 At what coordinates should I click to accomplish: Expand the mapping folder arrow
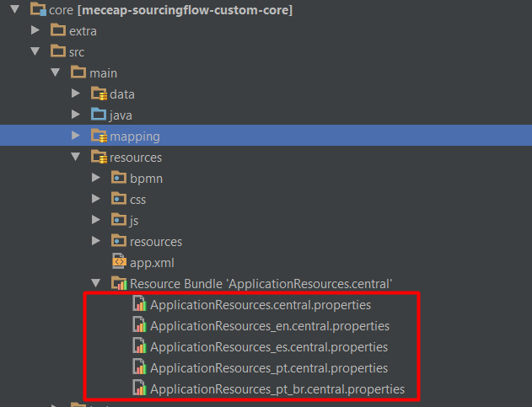(76, 136)
